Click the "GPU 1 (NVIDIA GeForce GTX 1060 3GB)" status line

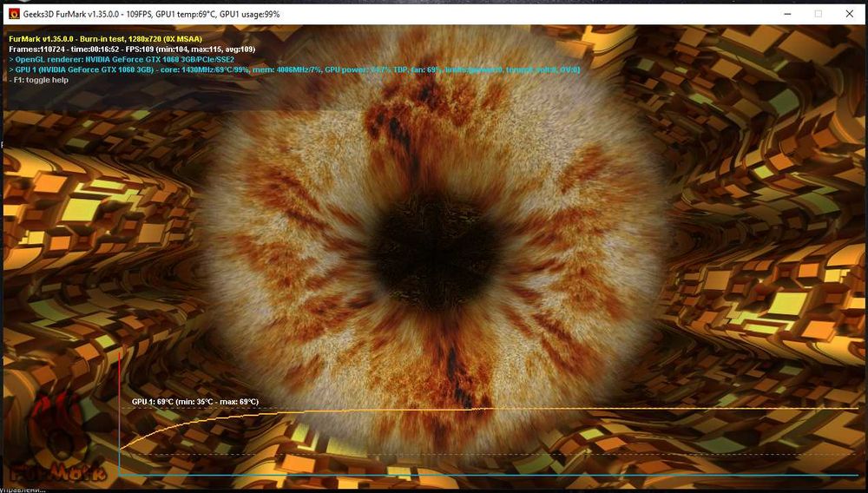point(294,69)
